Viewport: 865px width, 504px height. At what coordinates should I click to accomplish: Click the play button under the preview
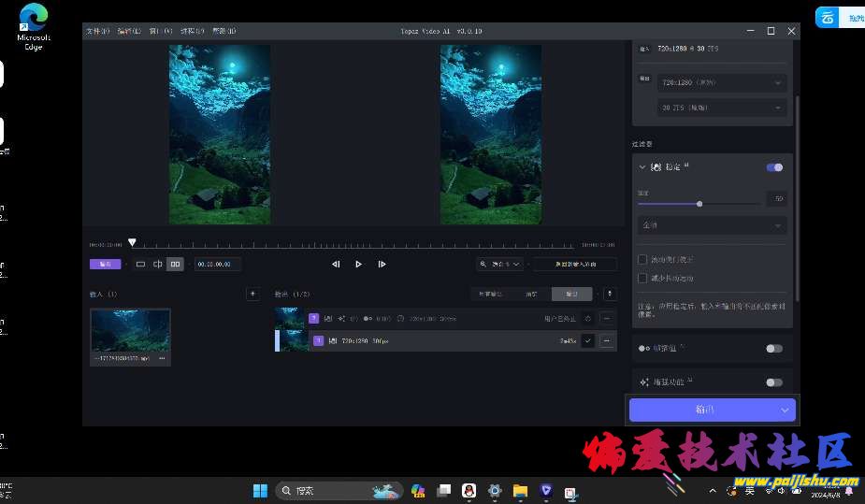click(358, 265)
